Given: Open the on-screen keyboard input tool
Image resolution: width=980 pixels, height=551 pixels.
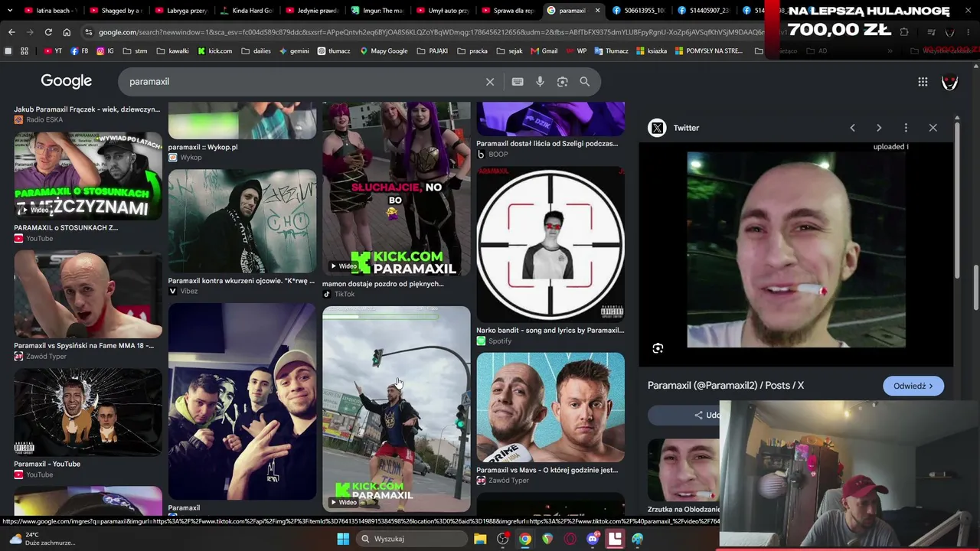Looking at the screenshot, I should (518, 82).
